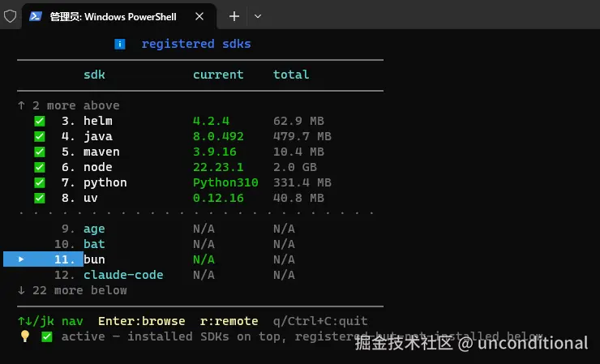Select the java sdk name
Image resolution: width=600 pixels, height=364 pixels.
pos(98,136)
